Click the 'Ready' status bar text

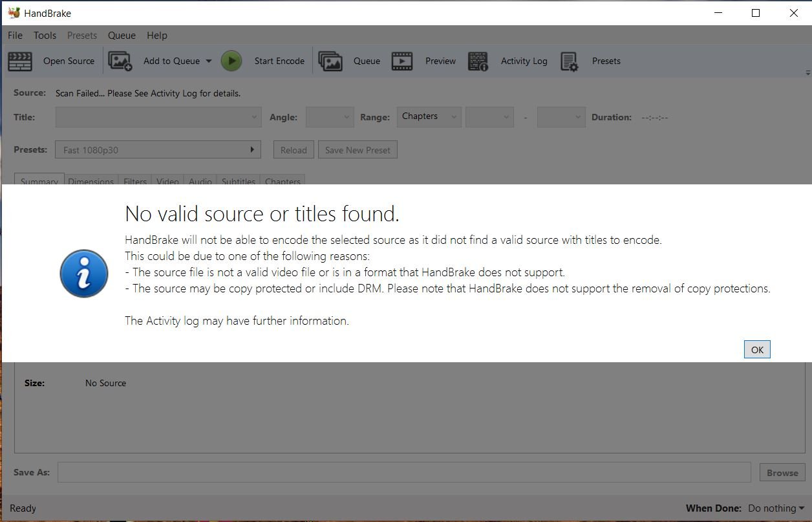coord(23,508)
